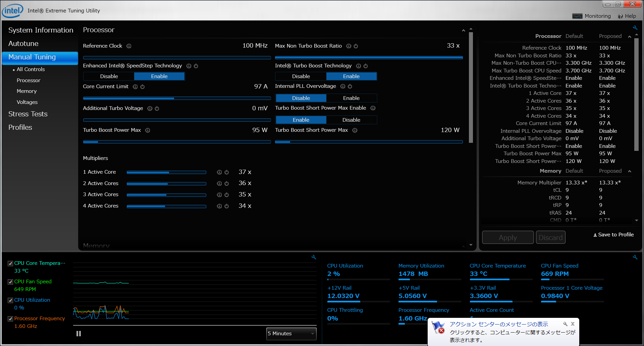This screenshot has width=644, height=346.
Task: Pause the monitoring graph
Action: point(78,334)
